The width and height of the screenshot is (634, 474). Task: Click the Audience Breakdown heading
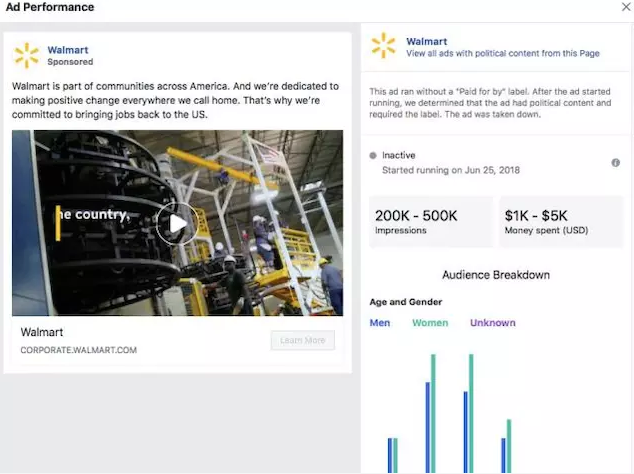point(496,275)
